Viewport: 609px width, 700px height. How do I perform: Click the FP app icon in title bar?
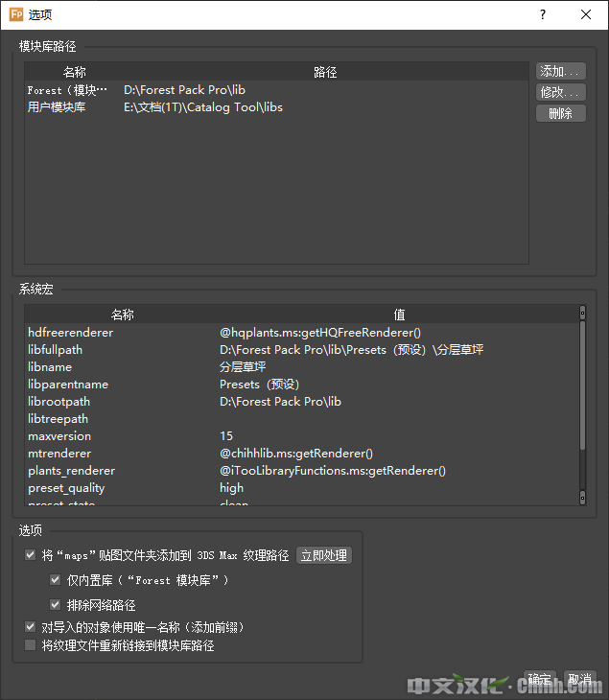16,14
